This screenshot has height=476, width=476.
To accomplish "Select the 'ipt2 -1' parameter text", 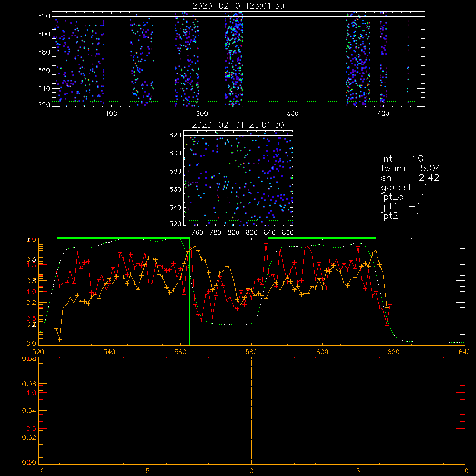I will click(x=401, y=216).
